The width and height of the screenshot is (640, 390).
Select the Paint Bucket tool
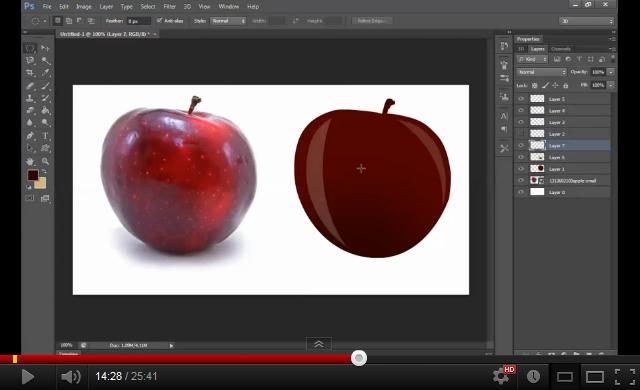click(x=45, y=110)
